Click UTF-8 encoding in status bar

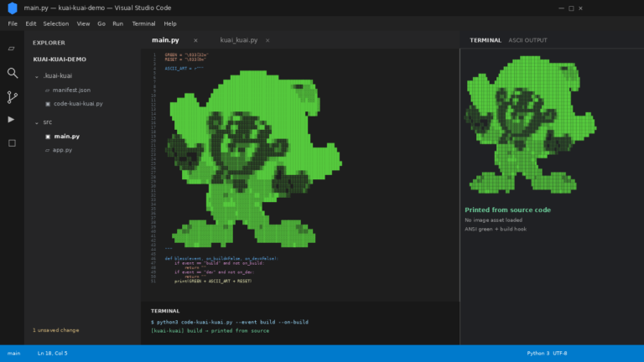tap(560, 354)
